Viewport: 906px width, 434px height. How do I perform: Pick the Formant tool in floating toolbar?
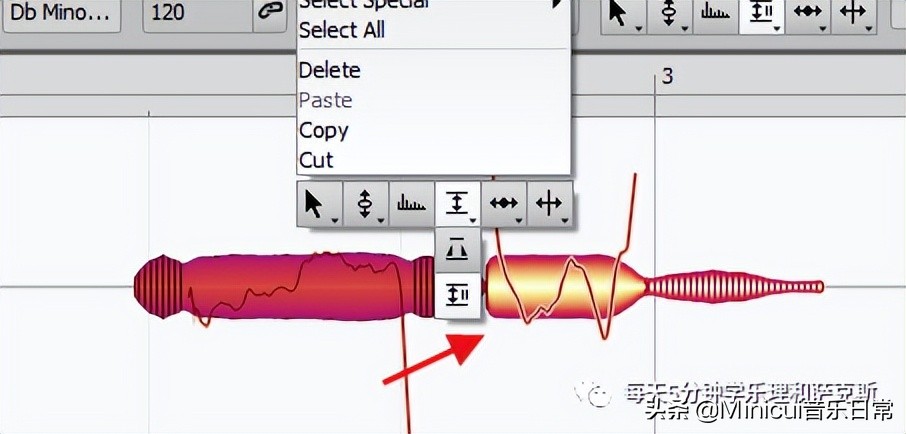coord(411,203)
